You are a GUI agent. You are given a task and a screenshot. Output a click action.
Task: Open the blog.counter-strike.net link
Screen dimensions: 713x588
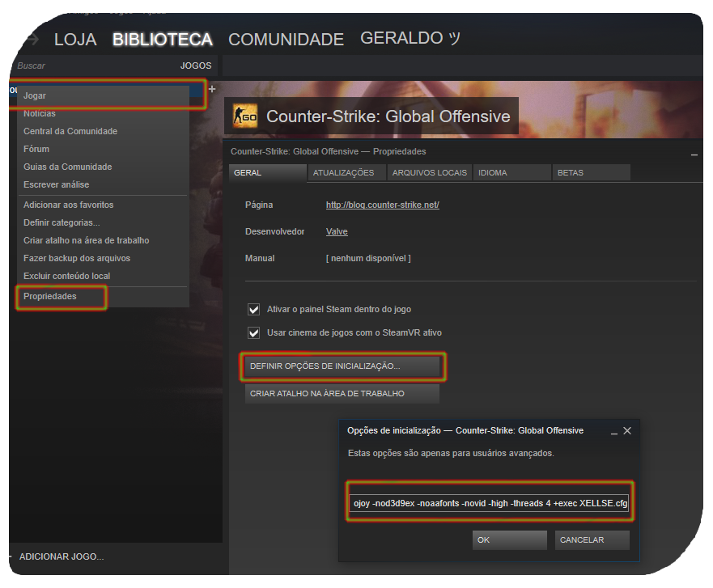381,205
